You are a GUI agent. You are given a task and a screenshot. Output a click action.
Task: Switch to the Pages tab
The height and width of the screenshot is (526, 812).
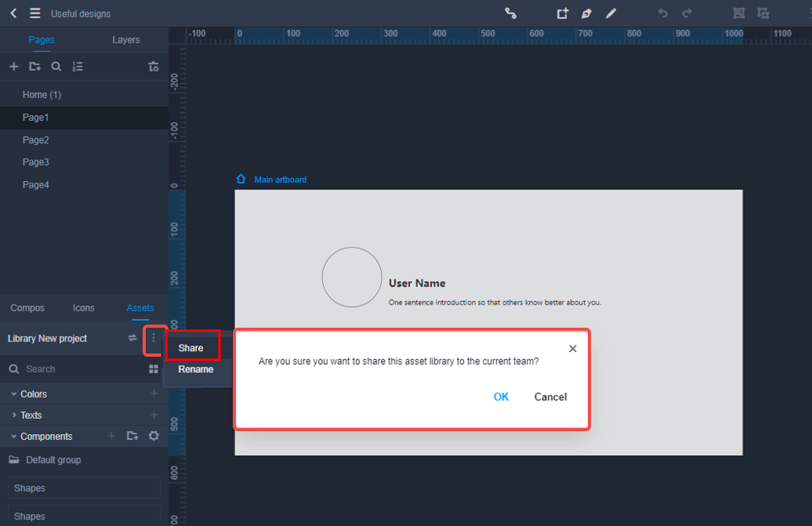pos(41,39)
